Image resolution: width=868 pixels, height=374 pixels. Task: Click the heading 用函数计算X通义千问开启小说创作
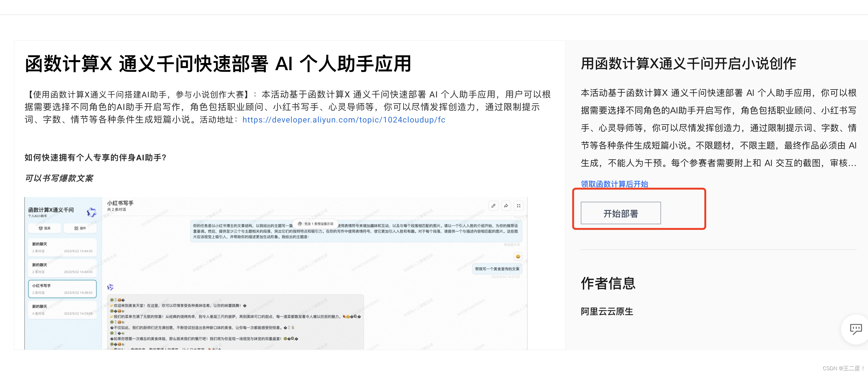pyautogui.click(x=688, y=64)
